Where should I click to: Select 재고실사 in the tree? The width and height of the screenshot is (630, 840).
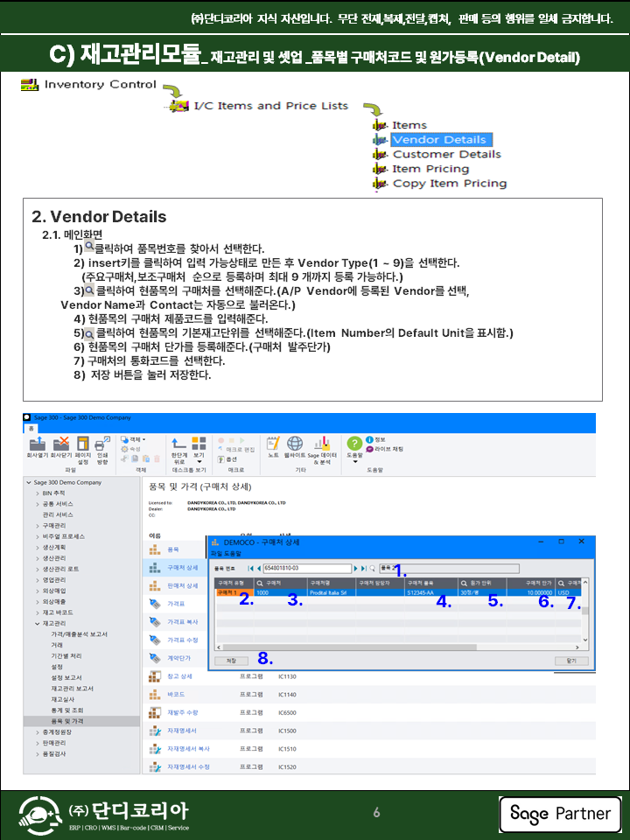pos(63,700)
